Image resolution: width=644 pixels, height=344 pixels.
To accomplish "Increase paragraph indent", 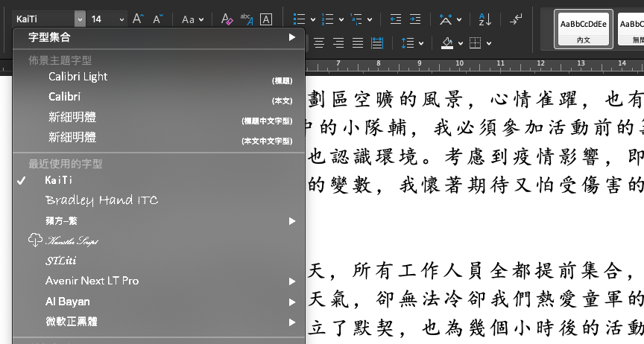I will 415,19.
